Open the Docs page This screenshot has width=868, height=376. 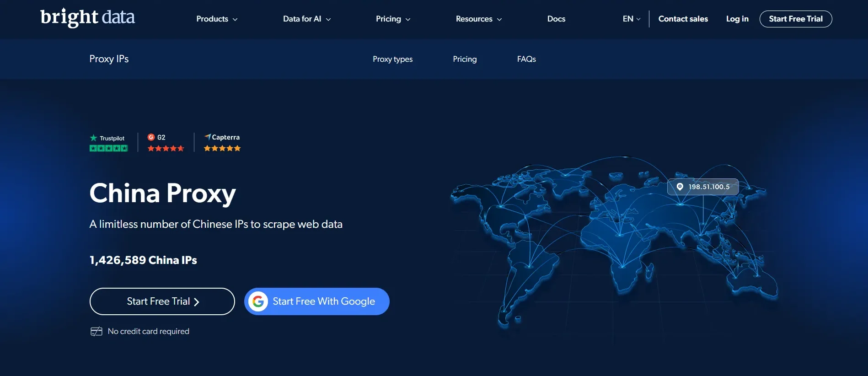[556, 19]
